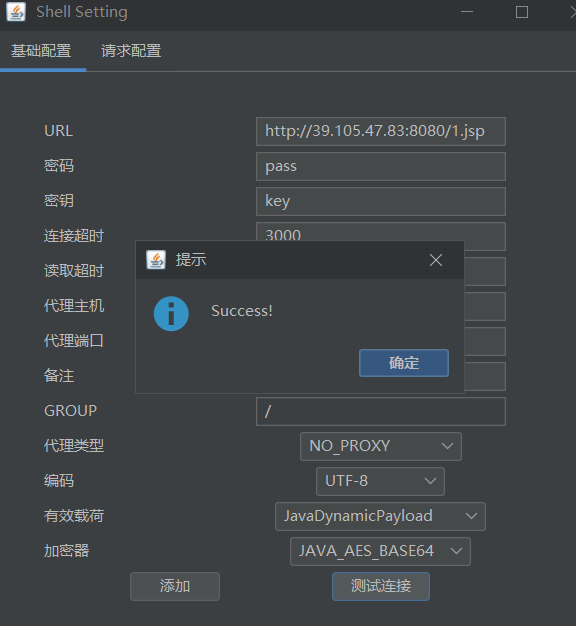Click the 提示 dialog title text

pyautogui.click(x=191, y=260)
